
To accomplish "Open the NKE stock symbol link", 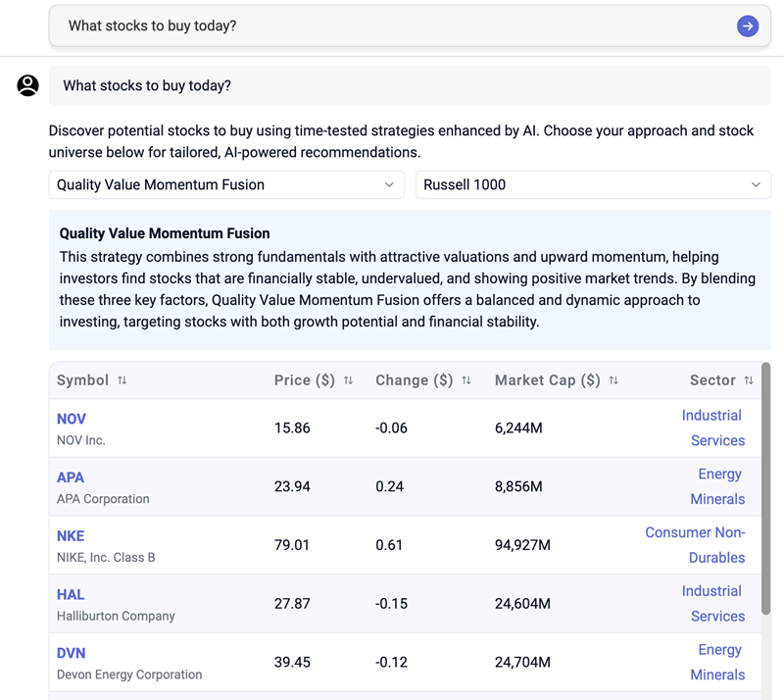I will pos(71,536).
